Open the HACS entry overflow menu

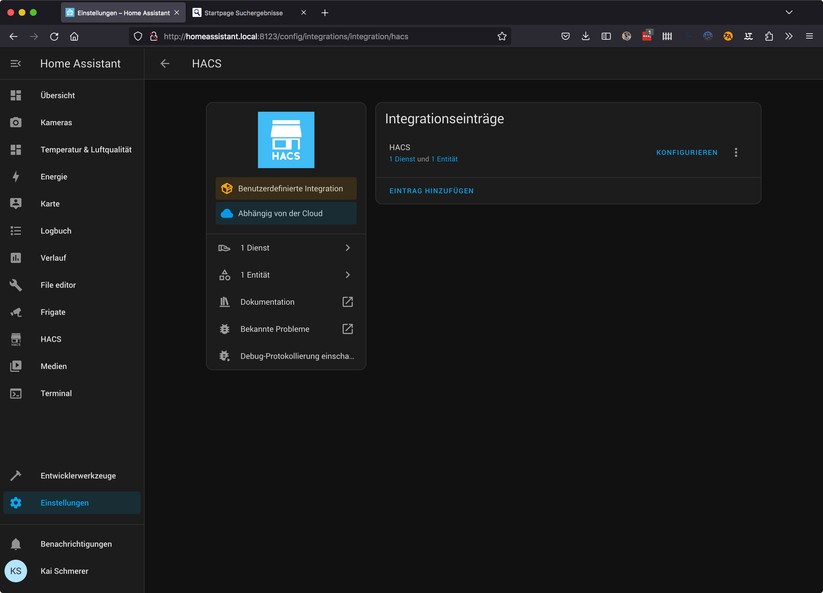coord(736,152)
